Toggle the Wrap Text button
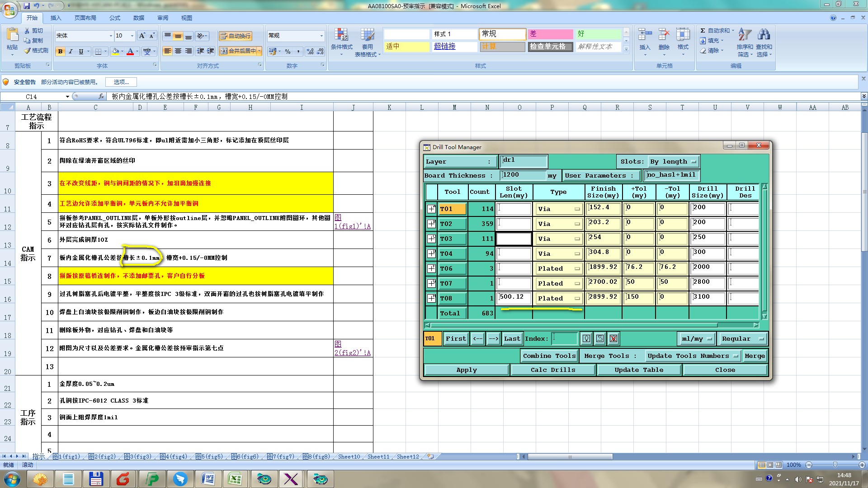This screenshot has width=868, height=488. point(235,36)
